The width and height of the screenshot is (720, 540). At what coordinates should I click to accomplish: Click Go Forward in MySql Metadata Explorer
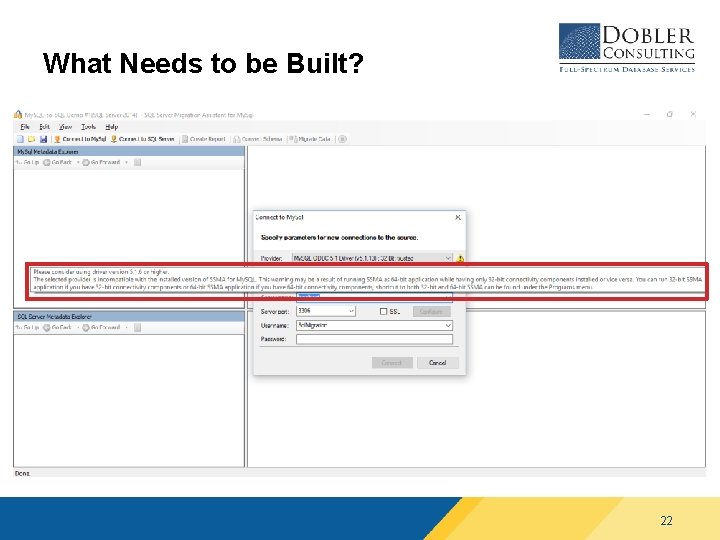coord(101,163)
